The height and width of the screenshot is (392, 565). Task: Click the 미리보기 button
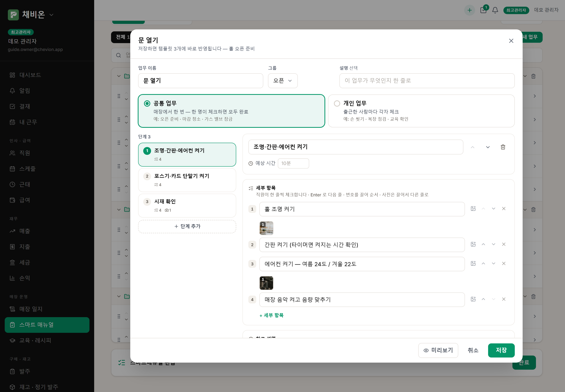click(x=438, y=350)
